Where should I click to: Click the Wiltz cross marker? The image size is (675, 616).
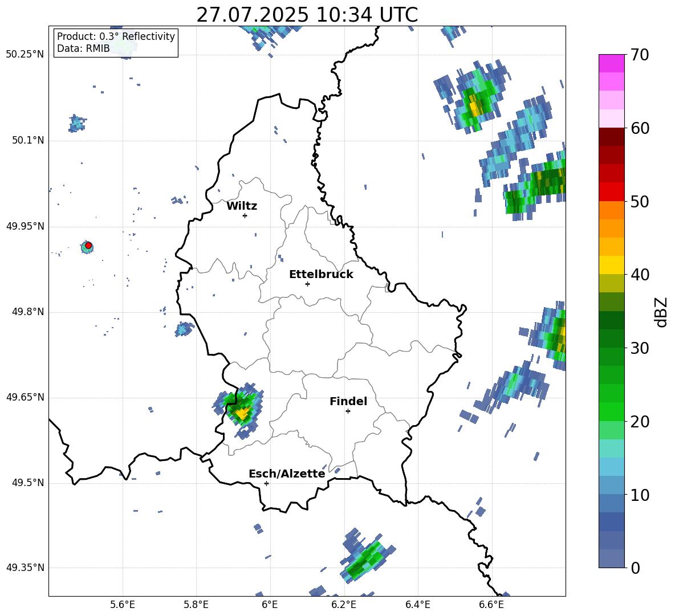point(245,215)
